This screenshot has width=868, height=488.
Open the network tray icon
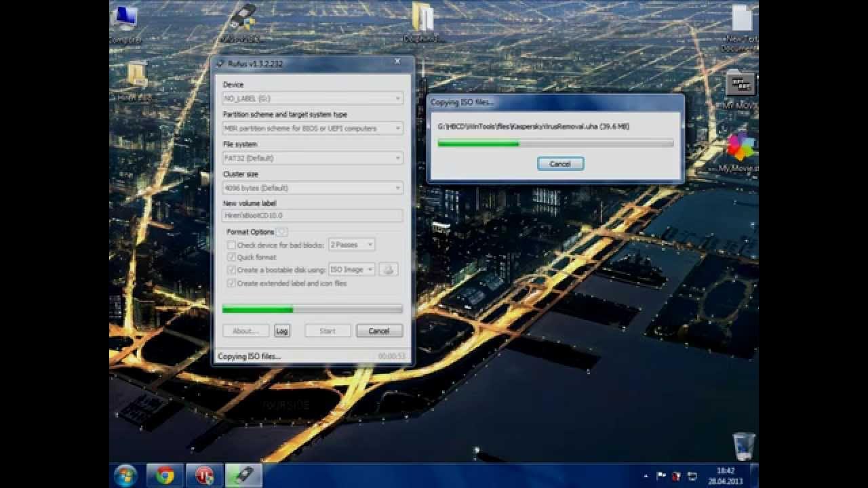[x=692, y=476]
